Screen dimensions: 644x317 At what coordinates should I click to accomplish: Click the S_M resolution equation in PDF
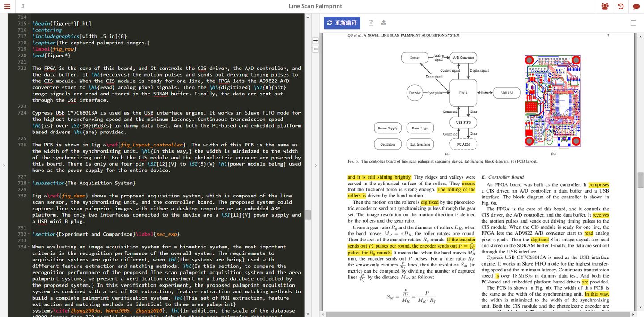click(x=411, y=296)
